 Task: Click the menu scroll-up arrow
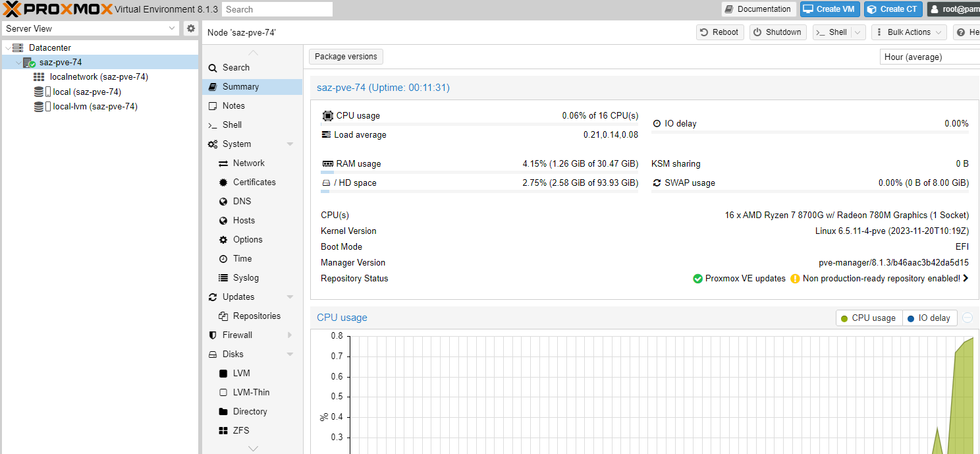[x=253, y=52]
